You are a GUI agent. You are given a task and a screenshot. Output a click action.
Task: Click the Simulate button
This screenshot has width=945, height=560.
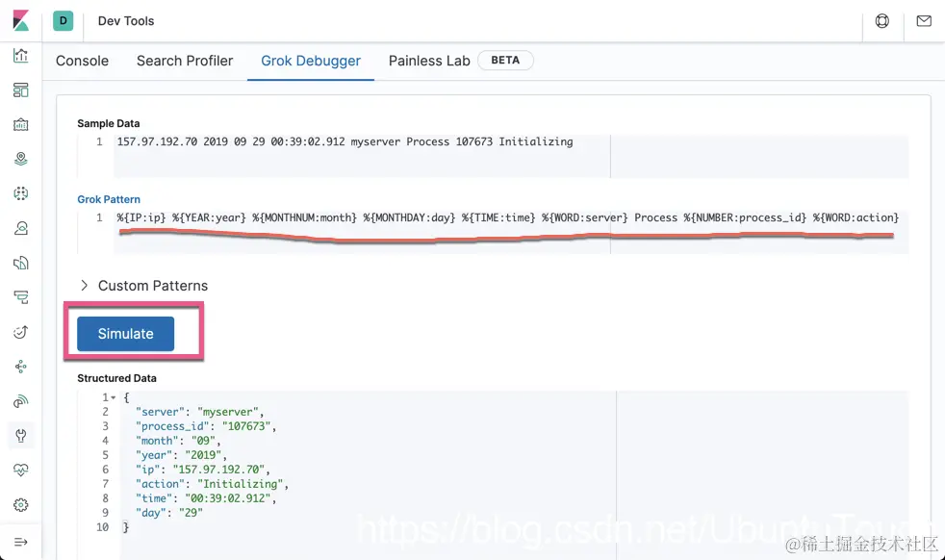[125, 334]
